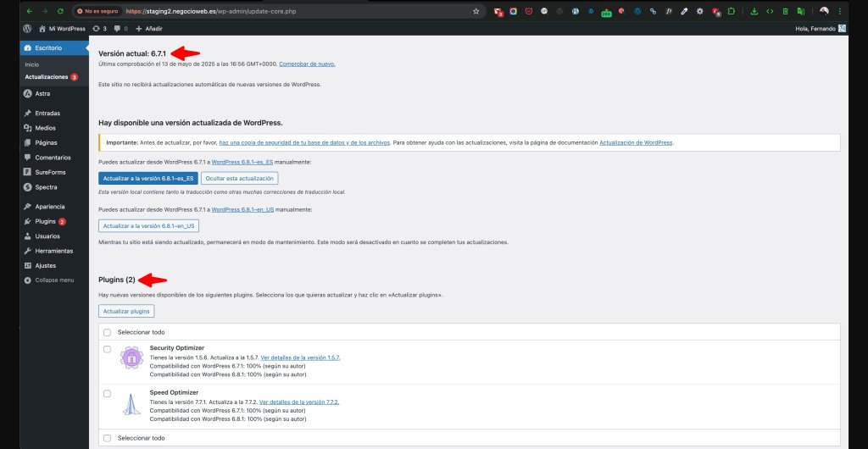Open the Astra theme menu
The height and width of the screenshot is (449, 868).
54,93
